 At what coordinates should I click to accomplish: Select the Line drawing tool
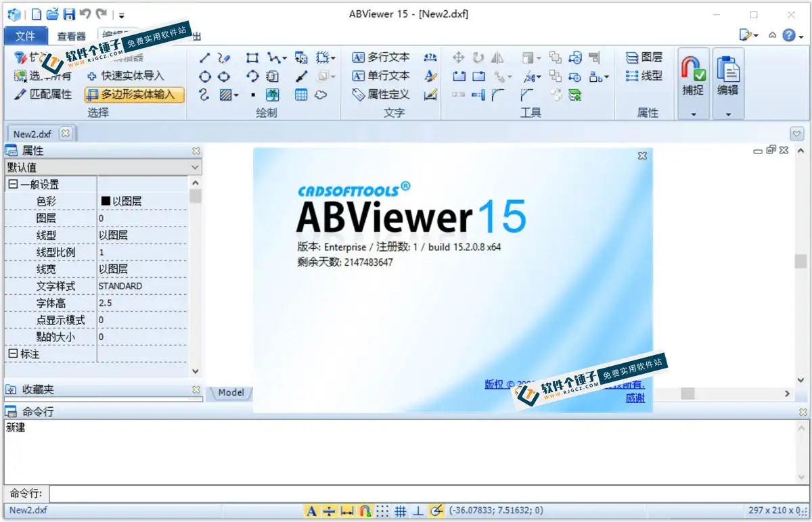204,57
